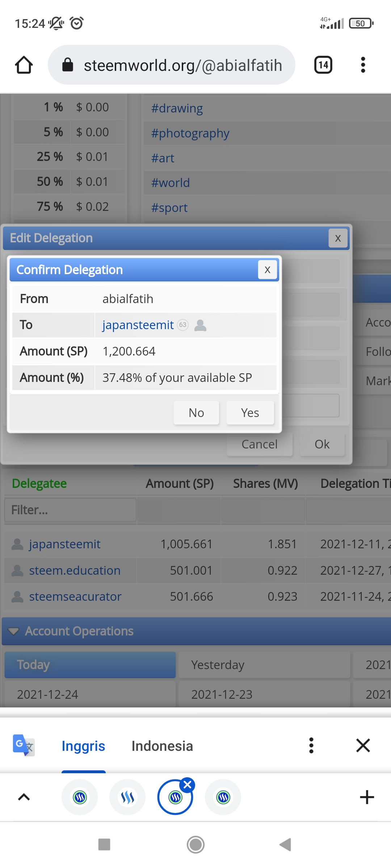This screenshot has width=391, height=868.
Task: Tap Android recent apps square button
Action: click(104, 845)
